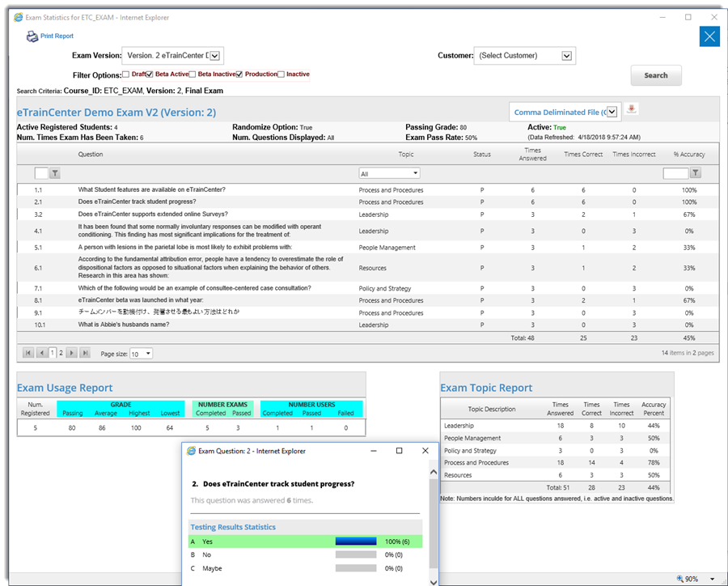Open the Customer dropdown
The width and height of the screenshot is (728, 586).
click(566, 56)
